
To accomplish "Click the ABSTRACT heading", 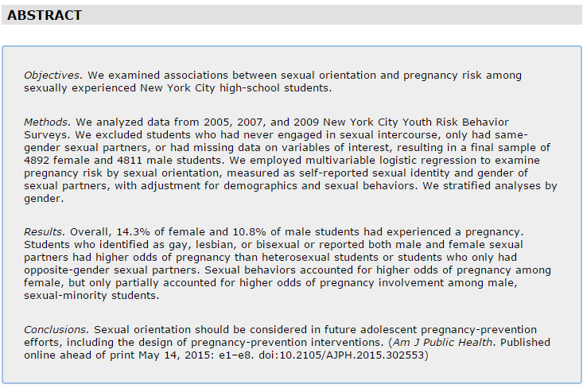I will click(45, 15).
